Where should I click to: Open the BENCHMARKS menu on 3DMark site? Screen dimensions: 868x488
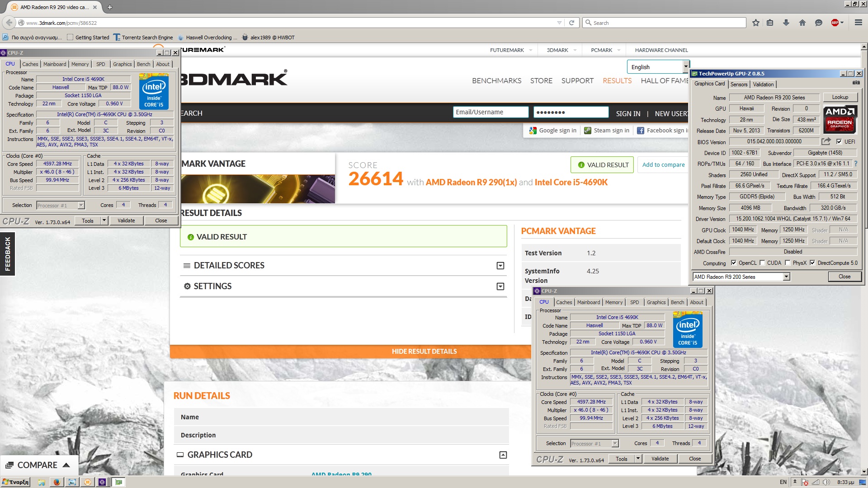click(496, 81)
